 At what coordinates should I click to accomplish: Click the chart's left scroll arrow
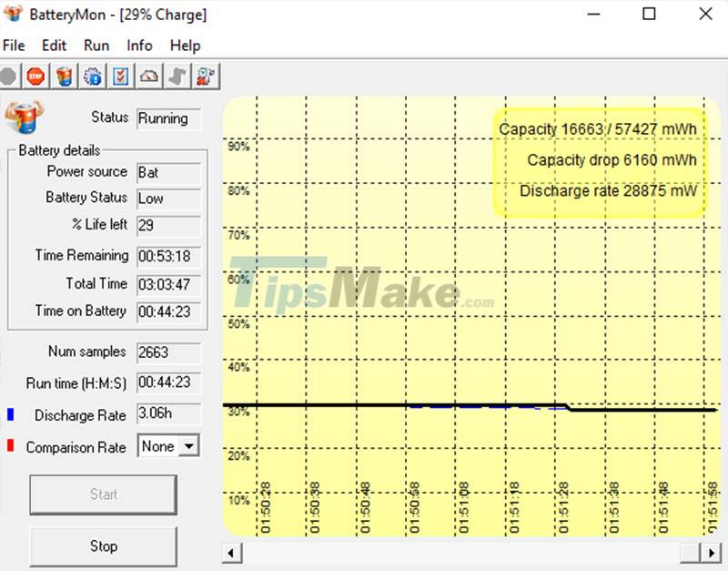[230, 553]
